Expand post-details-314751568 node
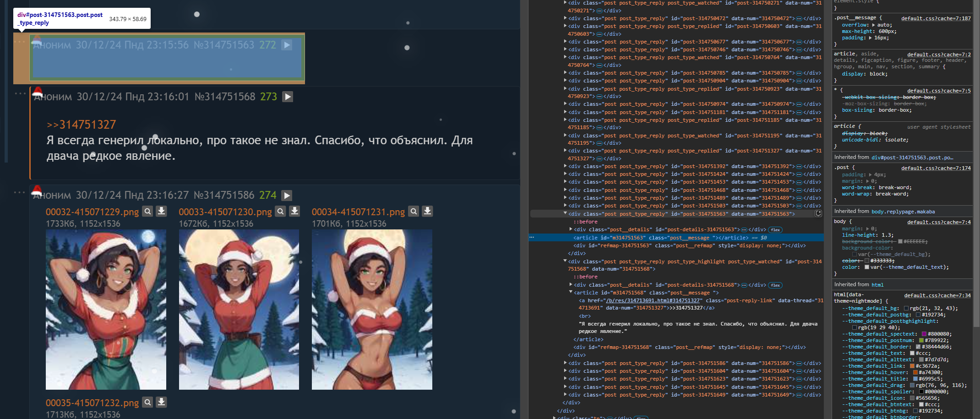980x419 pixels. (x=571, y=284)
